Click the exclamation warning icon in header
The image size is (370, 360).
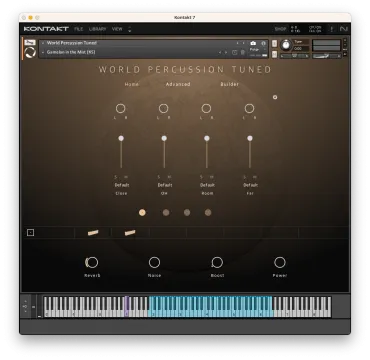pos(331,29)
